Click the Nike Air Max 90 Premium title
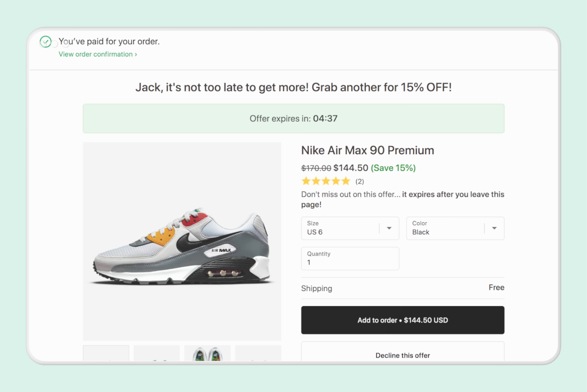This screenshot has width=587, height=392. [367, 150]
